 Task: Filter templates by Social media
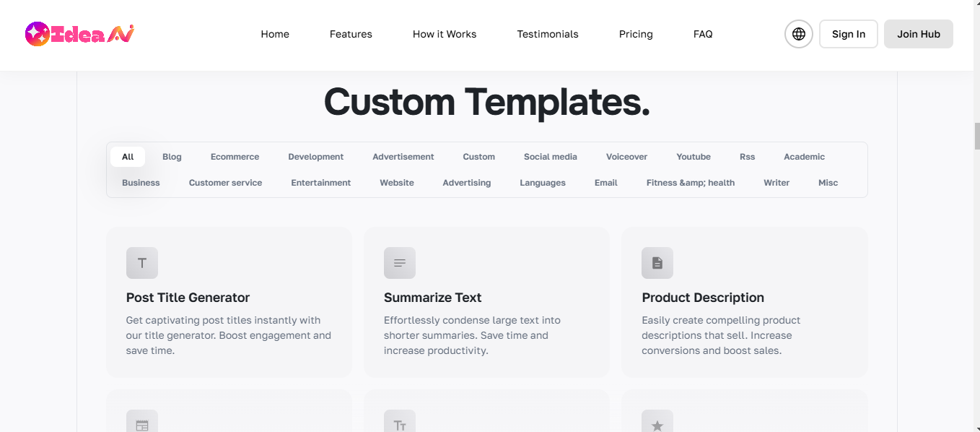pos(551,157)
